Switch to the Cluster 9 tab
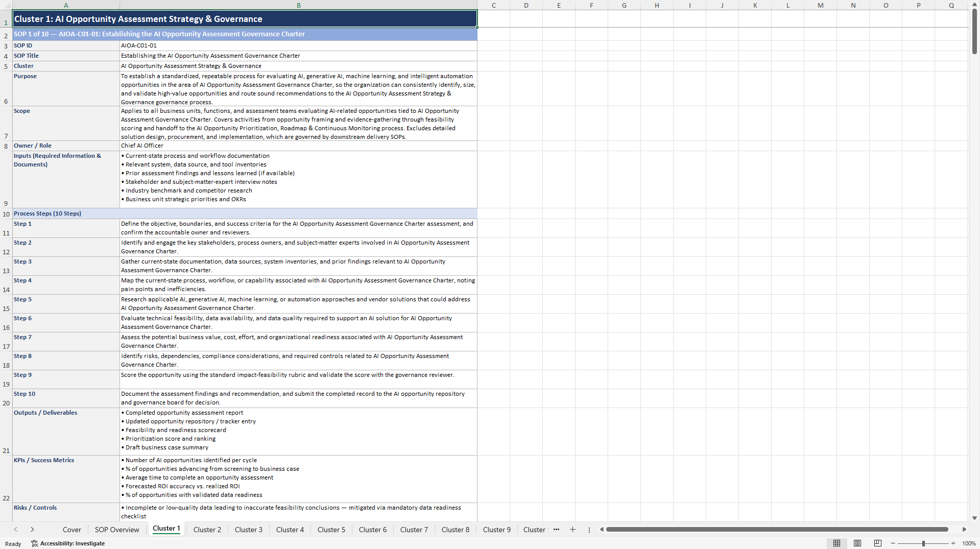The height and width of the screenshot is (549, 980). coord(497,530)
